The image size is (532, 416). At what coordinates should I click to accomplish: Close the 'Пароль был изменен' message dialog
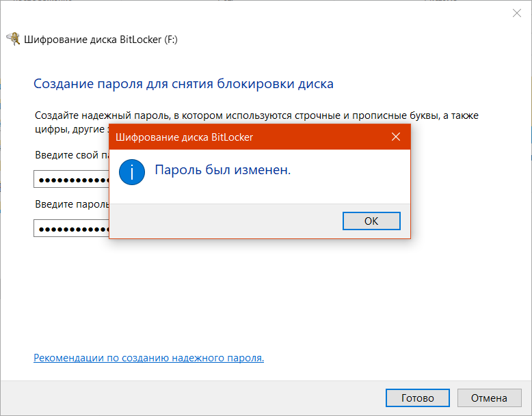pyautogui.click(x=395, y=137)
